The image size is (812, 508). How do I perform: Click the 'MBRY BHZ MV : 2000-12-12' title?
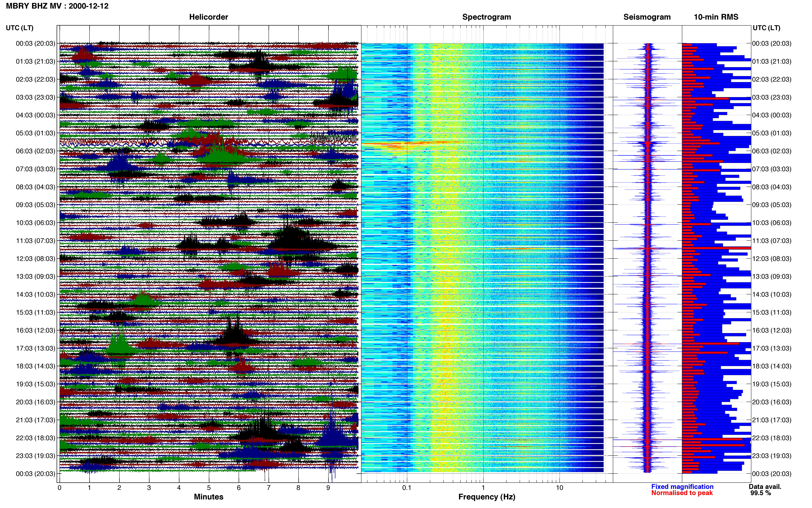[x=57, y=6]
